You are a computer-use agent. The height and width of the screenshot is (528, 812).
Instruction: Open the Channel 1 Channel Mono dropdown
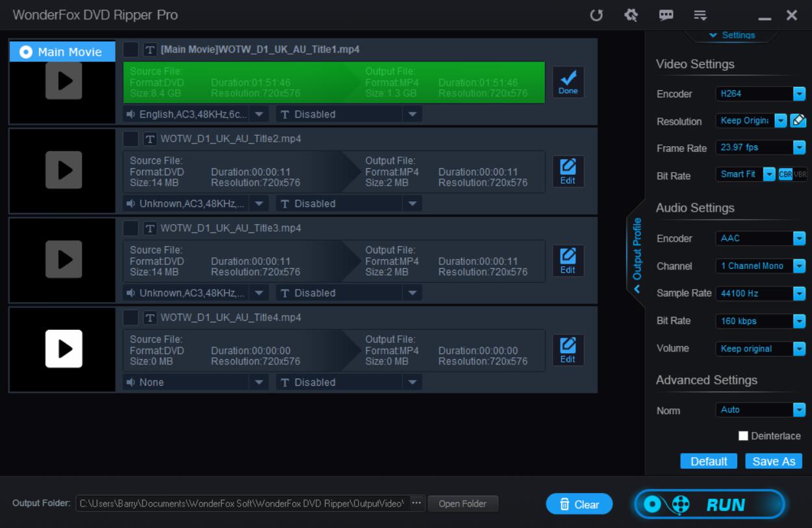pos(760,266)
